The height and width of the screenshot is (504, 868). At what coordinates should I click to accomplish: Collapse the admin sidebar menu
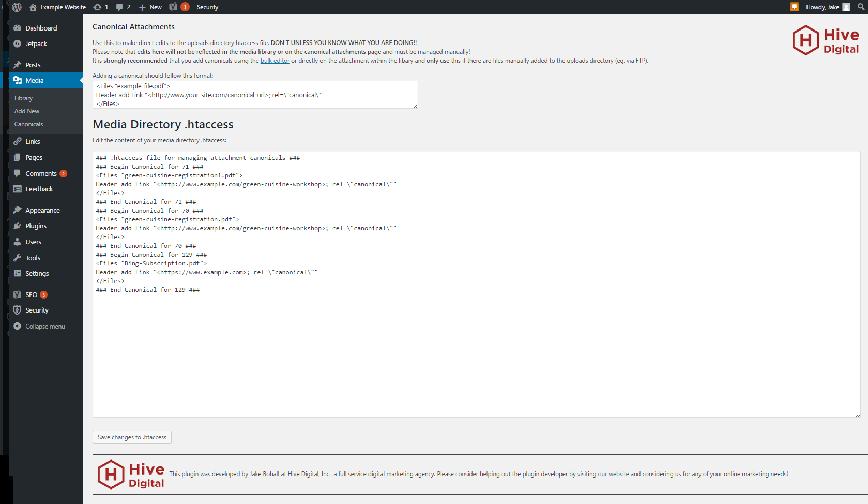(x=39, y=327)
